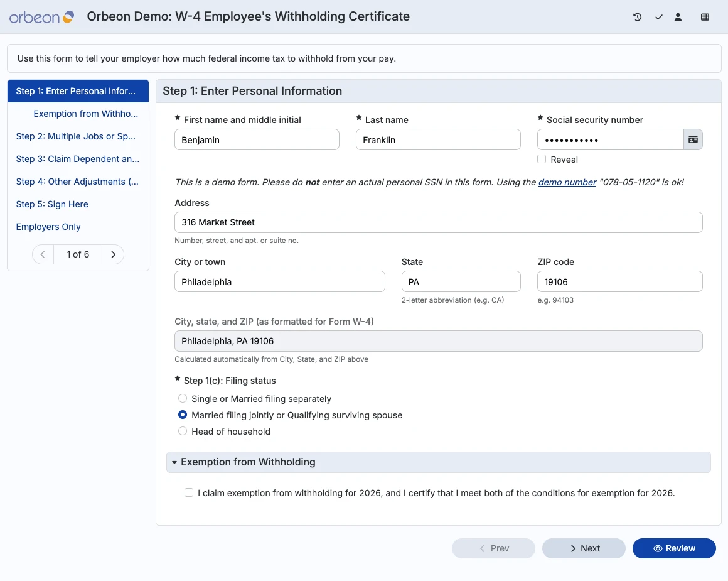The width and height of the screenshot is (728, 581).
Task: Select Single or Married filing separately
Action: click(183, 398)
